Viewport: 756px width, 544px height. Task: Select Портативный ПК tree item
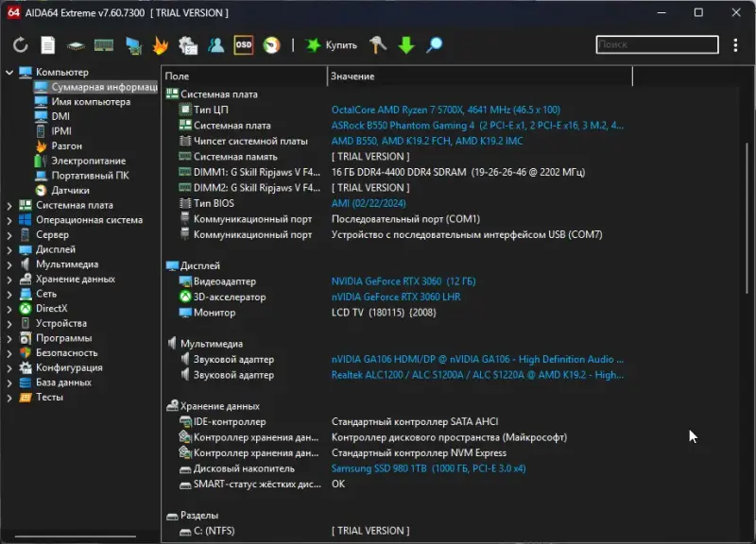click(x=90, y=176)
